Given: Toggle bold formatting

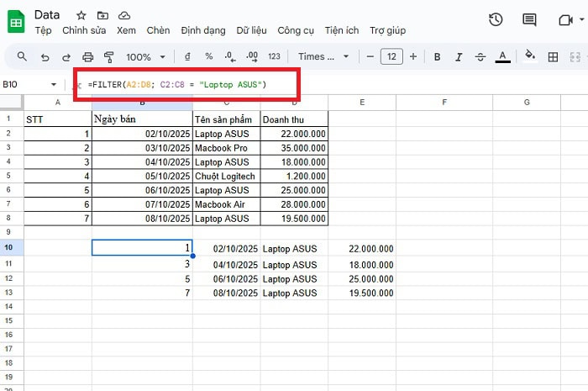Looking at the screenshot, I should 437,56.
